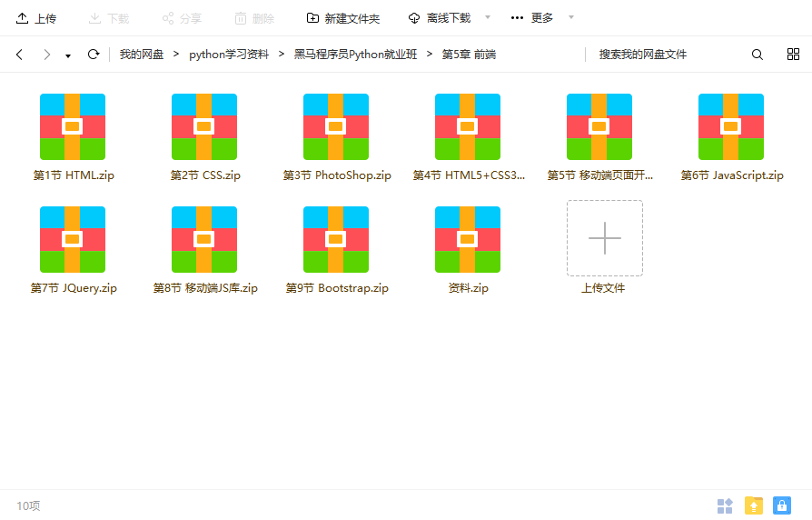This screenshot has height=520, width=812.
Task: Select the 第4节 HTML5+CSS3 archive icon
Action: 468,126
